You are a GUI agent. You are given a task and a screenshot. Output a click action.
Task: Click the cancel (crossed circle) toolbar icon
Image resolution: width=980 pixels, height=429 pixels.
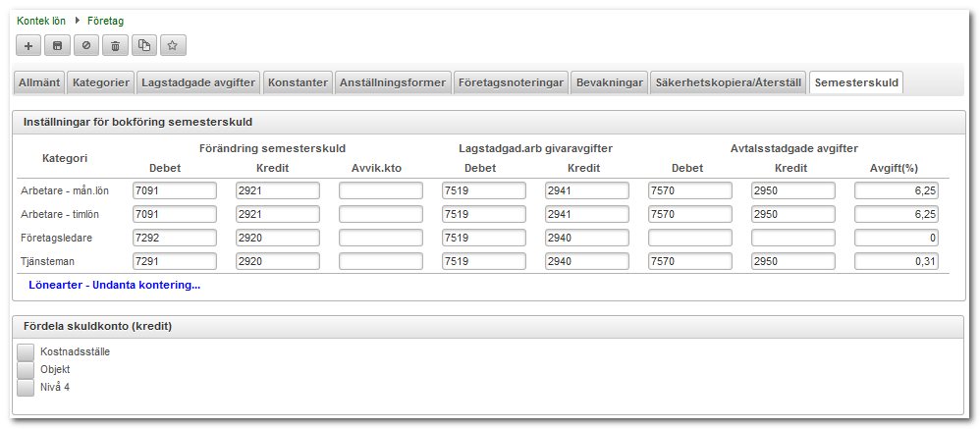click(86, 45)
